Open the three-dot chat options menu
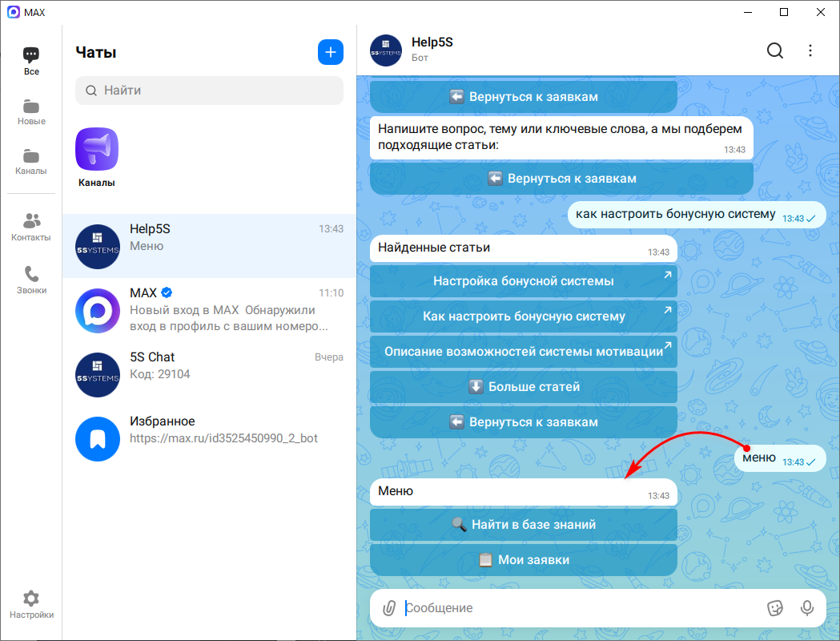The height and width of the screenshot is (641, 840). coord(810,50)
